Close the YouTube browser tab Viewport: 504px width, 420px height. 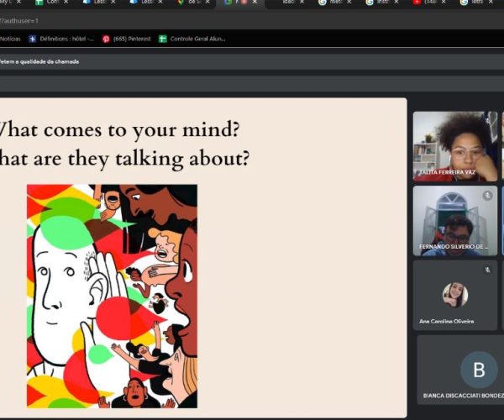click(x=444, y=3)
